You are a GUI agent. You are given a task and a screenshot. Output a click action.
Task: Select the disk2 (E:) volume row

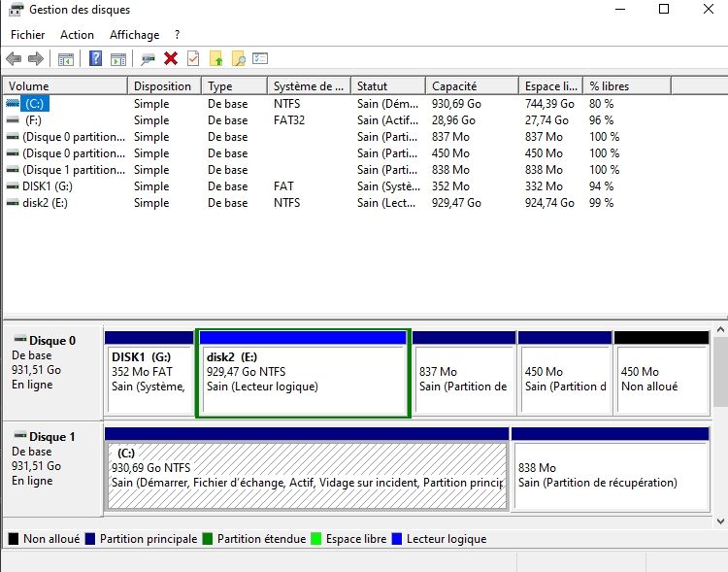(338, 203)
